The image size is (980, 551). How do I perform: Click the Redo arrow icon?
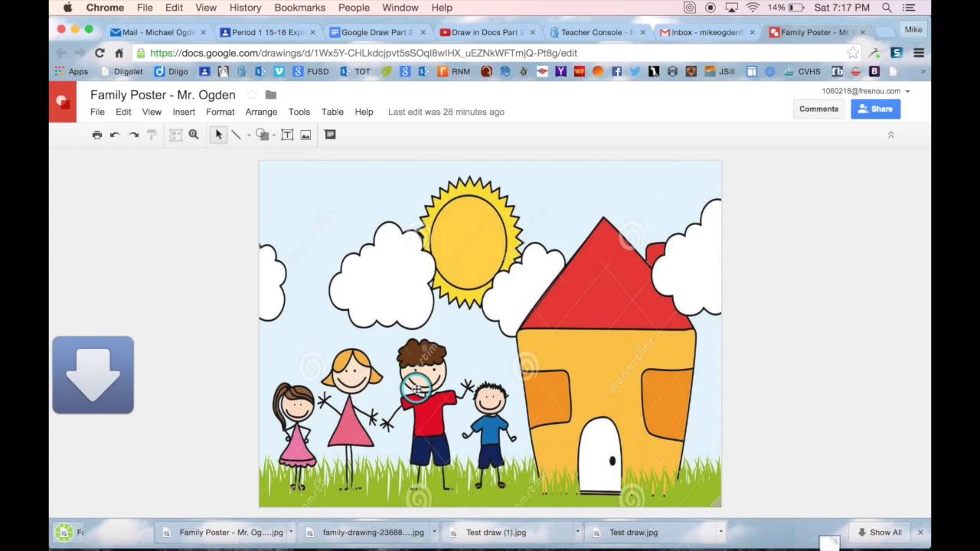pyautogui.click(x=133, y=135)
